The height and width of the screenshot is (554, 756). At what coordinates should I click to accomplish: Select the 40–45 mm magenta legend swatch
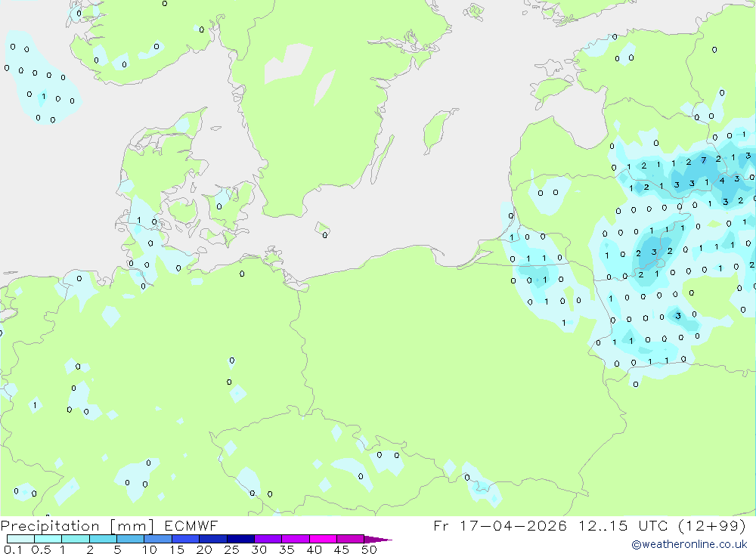(323, 539)
